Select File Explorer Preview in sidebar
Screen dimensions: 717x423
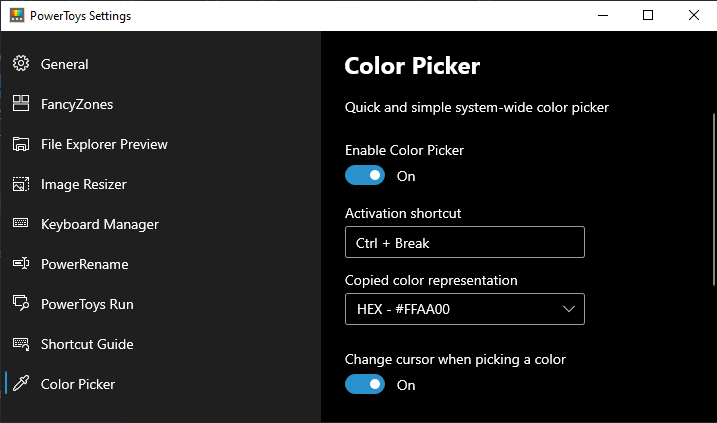click(x=160, y=144)
